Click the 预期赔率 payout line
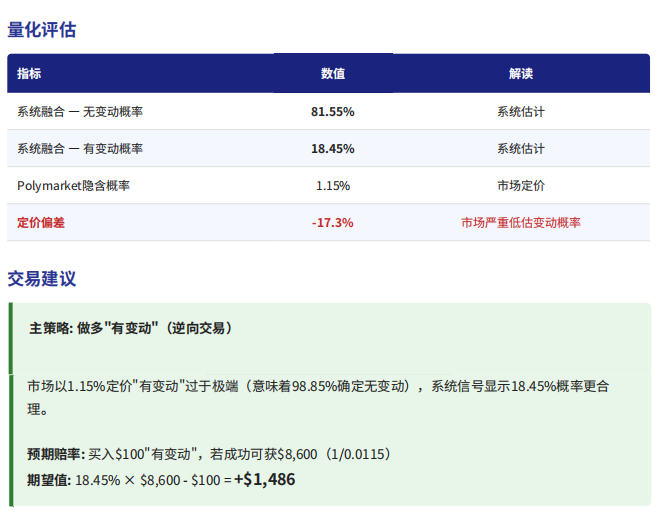 [208, 454]
